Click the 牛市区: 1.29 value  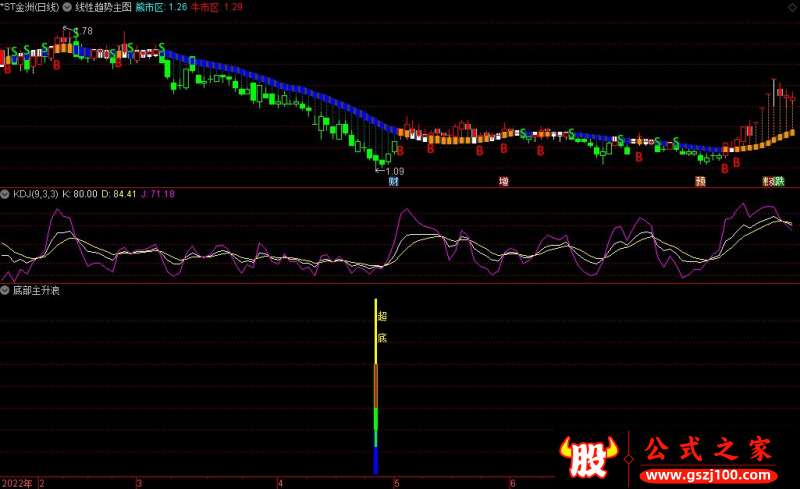[217, 7]
